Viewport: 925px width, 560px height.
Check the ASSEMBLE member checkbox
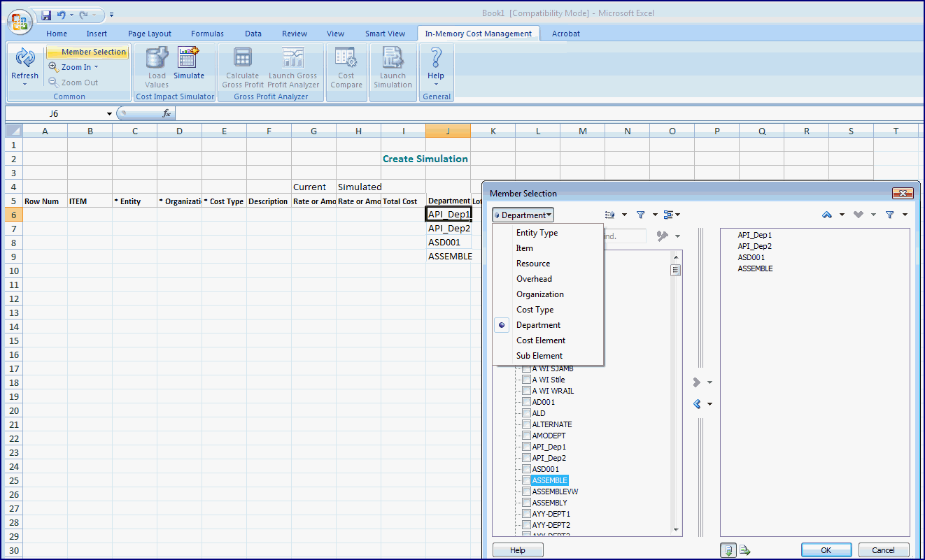coord(526,480)
